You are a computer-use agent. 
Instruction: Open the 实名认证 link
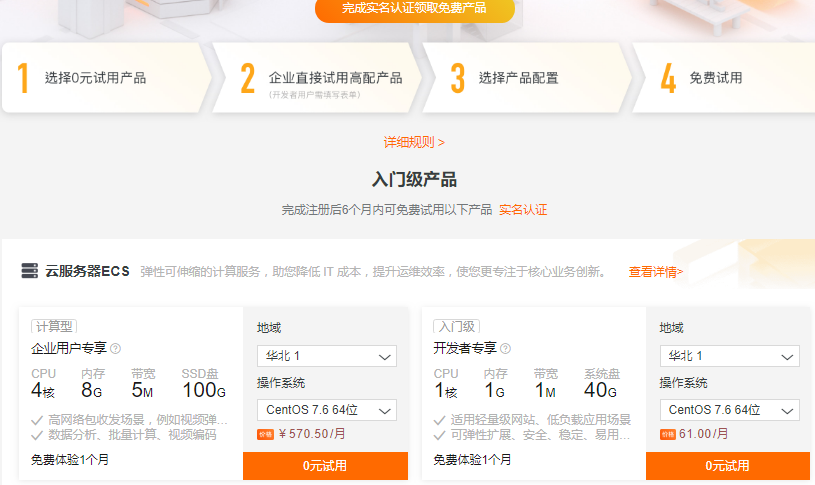point(523,210)
